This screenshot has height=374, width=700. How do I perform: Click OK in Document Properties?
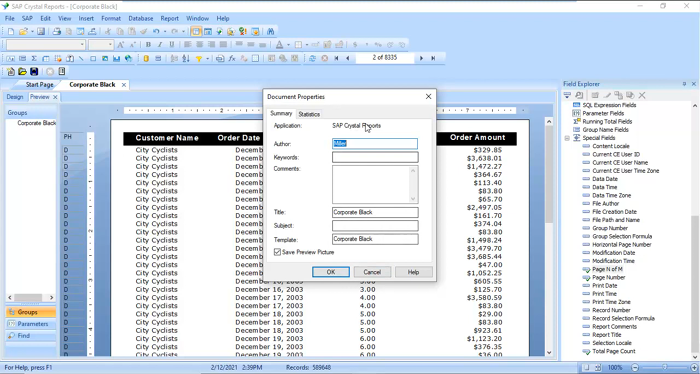coord(331,272)
